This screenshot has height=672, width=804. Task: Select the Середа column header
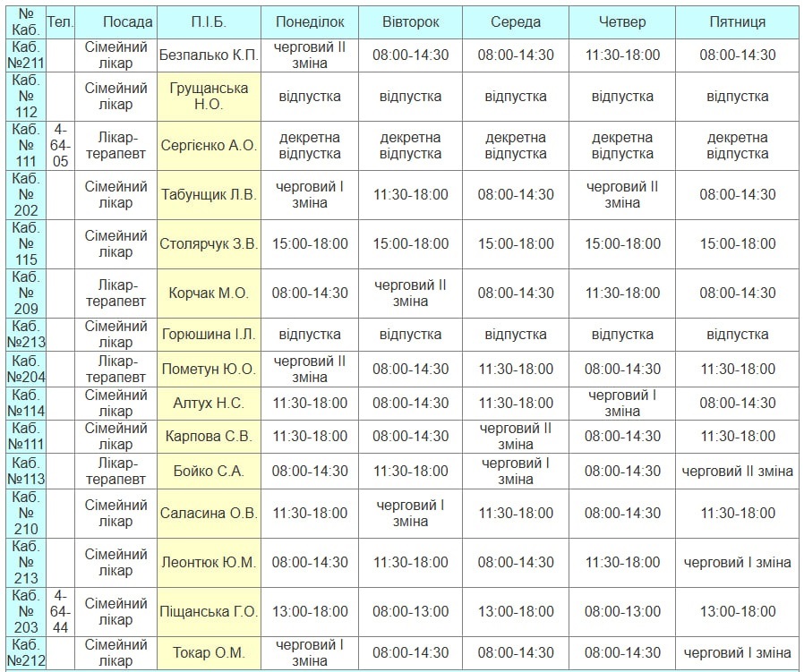(515, 21)
